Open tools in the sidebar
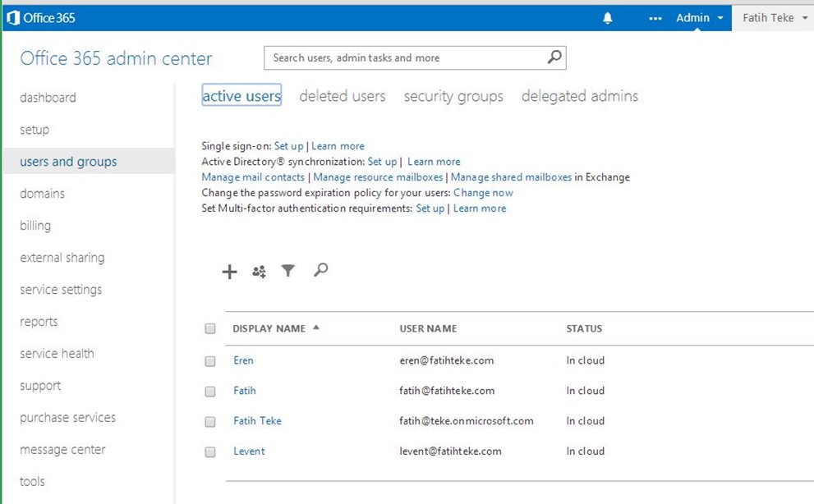814x504 pixels. (32, 482)
